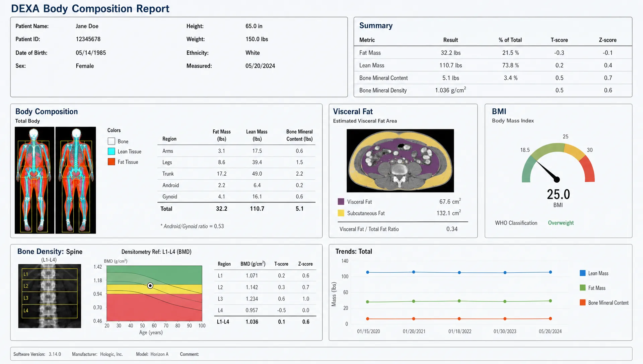Click the Fat Tissue orange swatch
643x364 pixels.
coord(112,162)
